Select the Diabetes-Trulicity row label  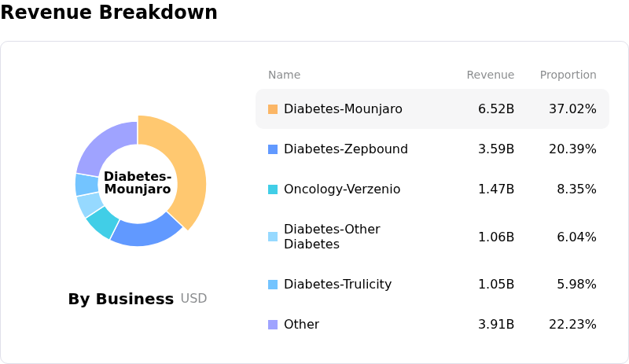337,285
